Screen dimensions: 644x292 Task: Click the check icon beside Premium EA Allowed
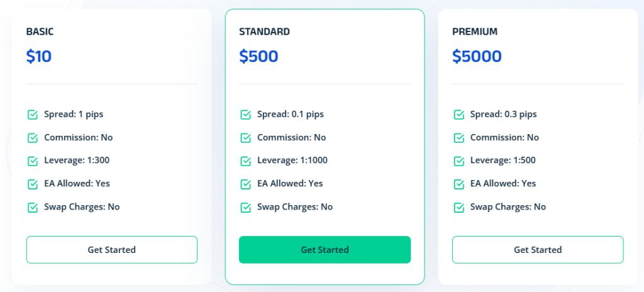click(x=459, y=184)
